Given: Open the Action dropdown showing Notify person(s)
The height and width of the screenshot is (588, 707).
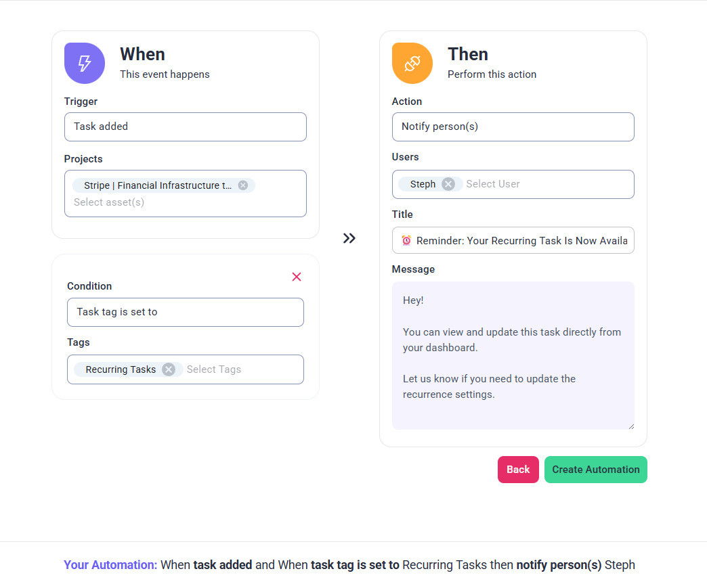Looking at the screenshot, I should tap(513, 127).
